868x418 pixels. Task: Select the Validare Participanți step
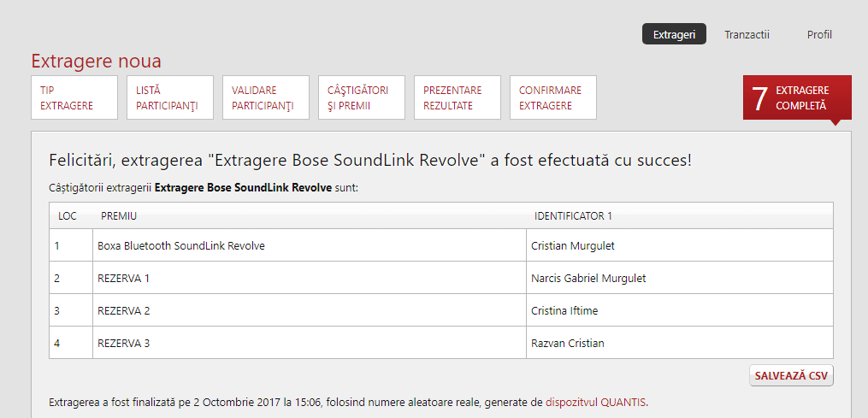click(265, 98)
